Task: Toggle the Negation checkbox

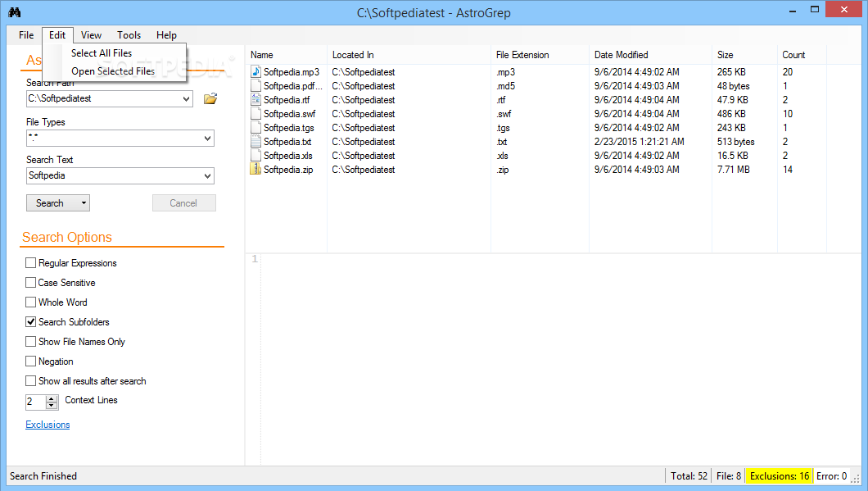Action: [31, 361]
